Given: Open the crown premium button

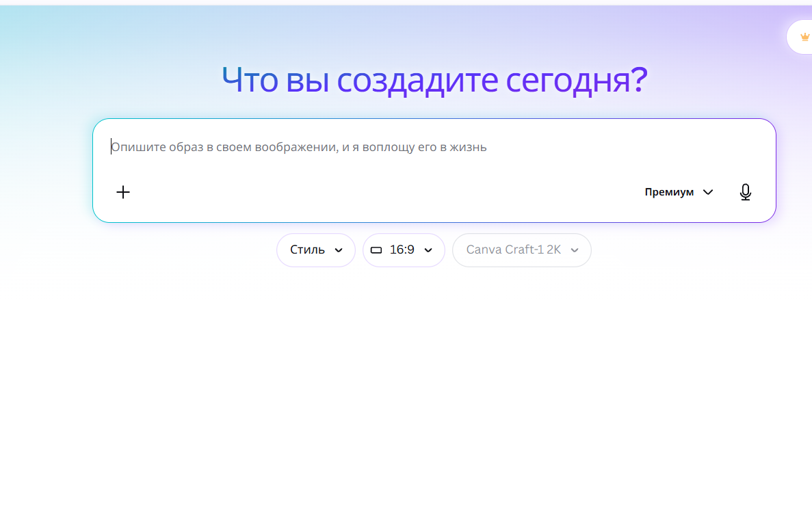Looking at the screenshot, I should (x=801, y=38).
